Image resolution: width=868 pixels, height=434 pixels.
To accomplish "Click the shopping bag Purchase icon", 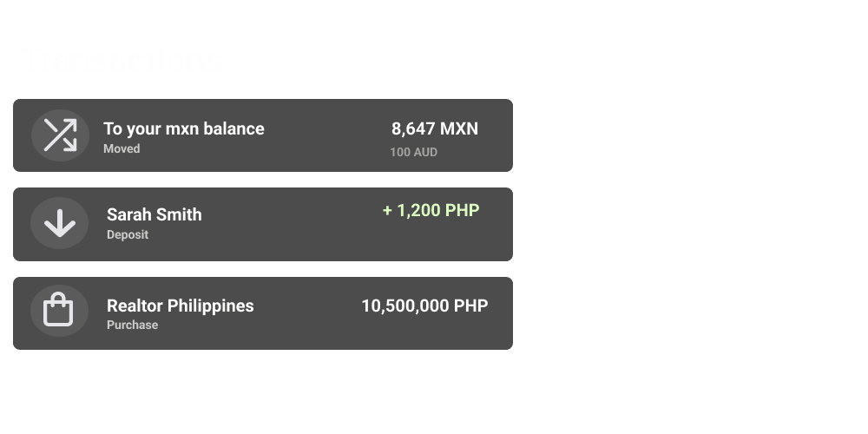I will [59, 310].
